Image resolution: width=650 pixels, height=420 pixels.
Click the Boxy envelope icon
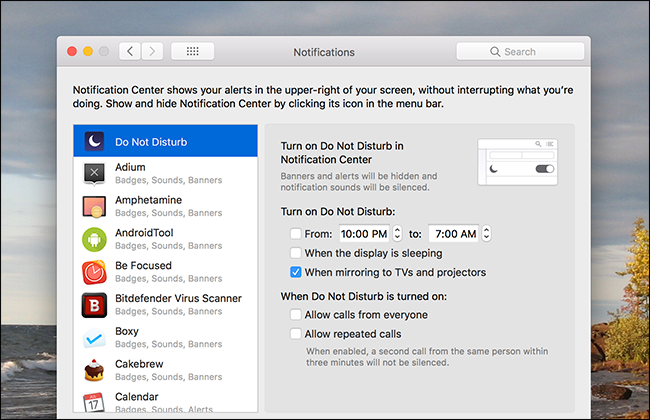[94, 338]
